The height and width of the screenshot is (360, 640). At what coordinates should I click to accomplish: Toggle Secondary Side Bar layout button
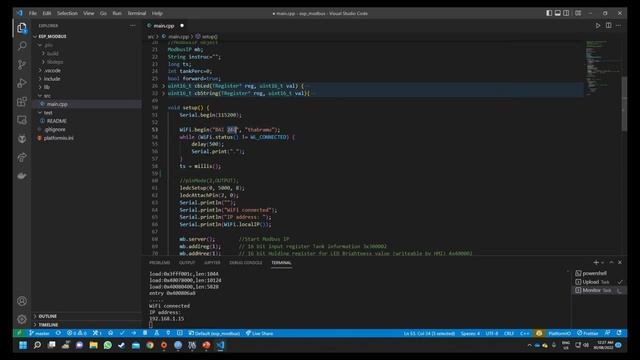click(566, 13)
